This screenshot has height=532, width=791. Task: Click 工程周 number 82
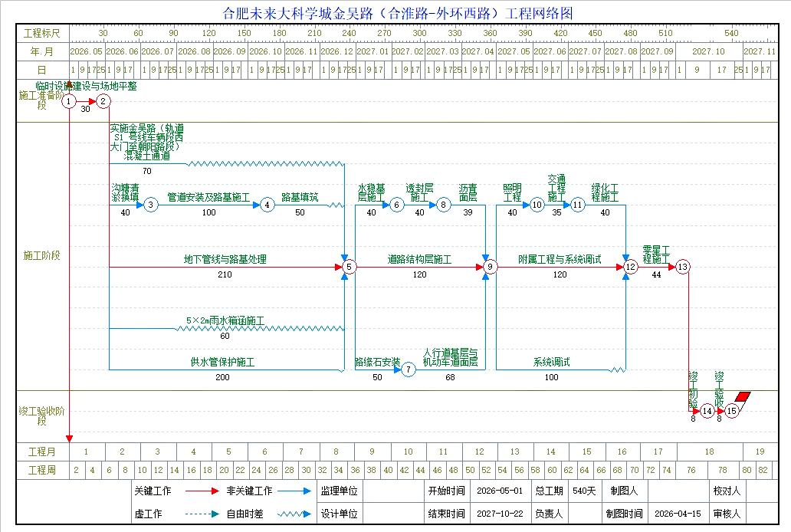(x=763, y=470)
